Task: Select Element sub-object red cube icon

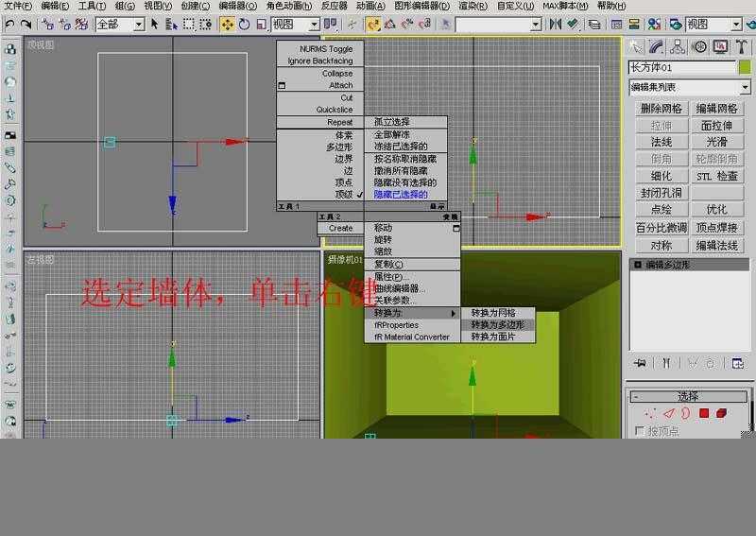Action: (x=721, y=413)
